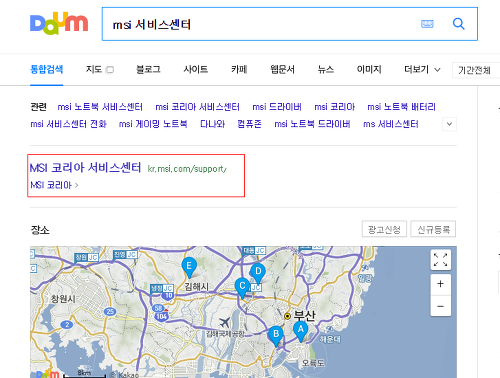Image resolution: width=500 pixels, height=378 pixels.
Task: Switch to the 카페 tab
Action: [239, 69]
